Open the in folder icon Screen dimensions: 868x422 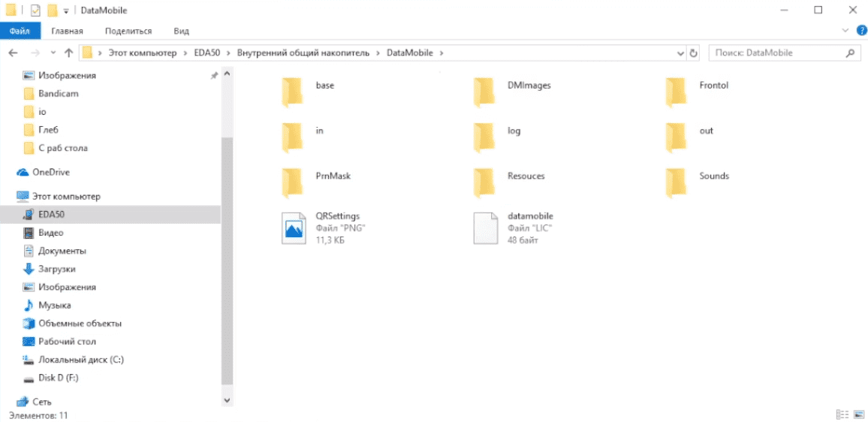coord(292,137)
